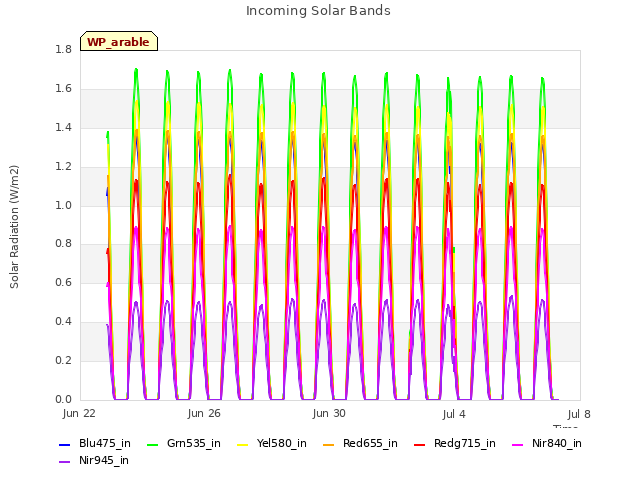This screenshot has height=480, width=640.
Task: Click the 1.0 y-axis tick label
Action: (x=63, y=205)
